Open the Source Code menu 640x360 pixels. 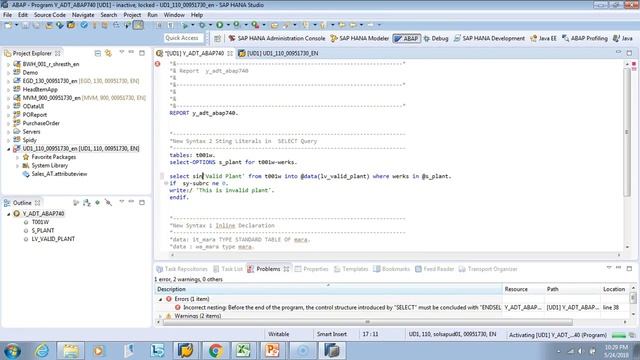(49, 15)
